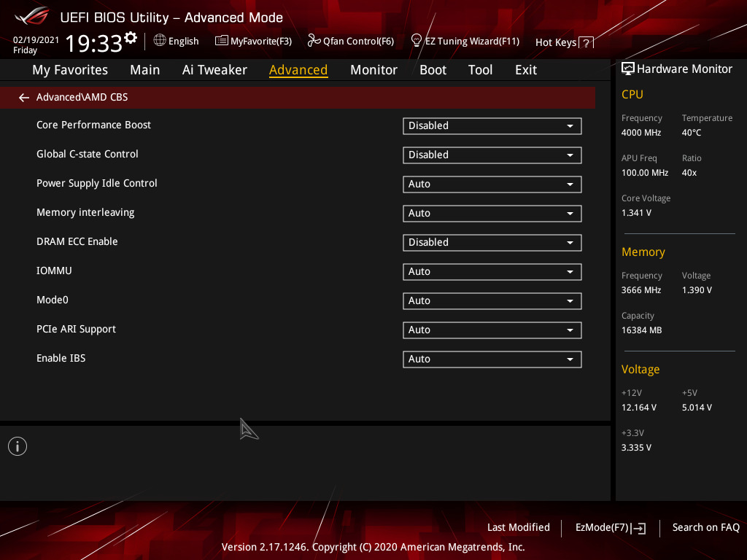This screenshot has height=560, width=747.
Task: Click the 02/19/2021 date text
Action: (36, 40)
